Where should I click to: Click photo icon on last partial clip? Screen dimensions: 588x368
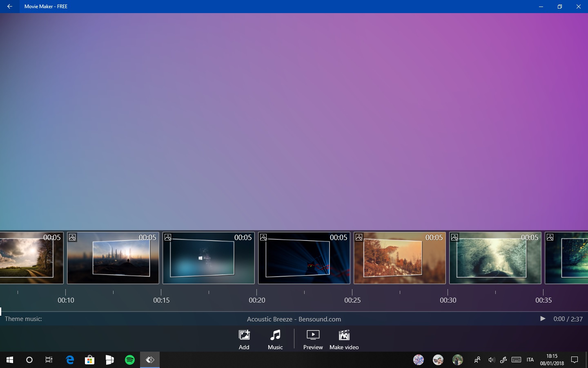tap(550, 237)
